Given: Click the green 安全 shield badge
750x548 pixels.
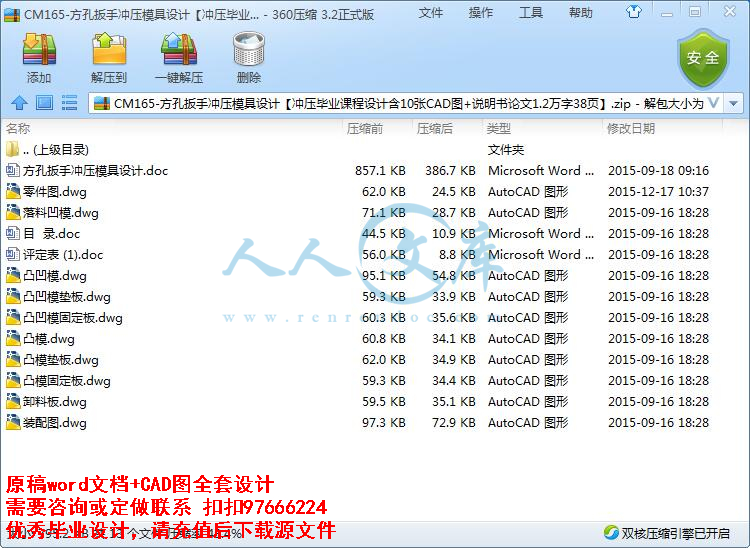Looking at the screenshot, I should coord(703,58).
